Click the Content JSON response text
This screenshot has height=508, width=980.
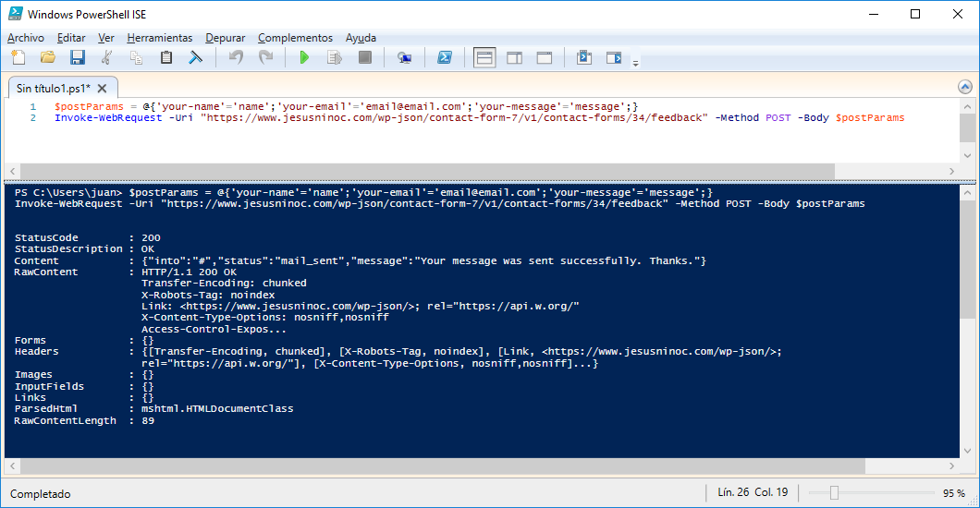423,260
